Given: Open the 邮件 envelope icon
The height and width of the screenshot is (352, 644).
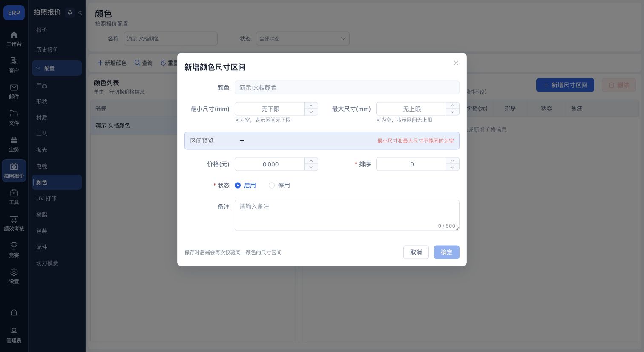Looking at the screenshot, I should click(x=14, y=88).
